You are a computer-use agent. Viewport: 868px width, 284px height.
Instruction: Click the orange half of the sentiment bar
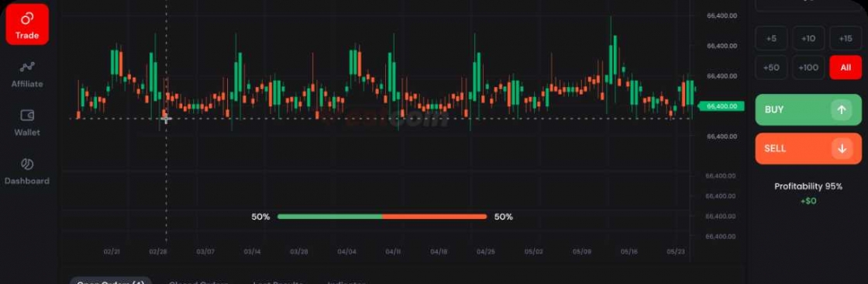[435, 216]
